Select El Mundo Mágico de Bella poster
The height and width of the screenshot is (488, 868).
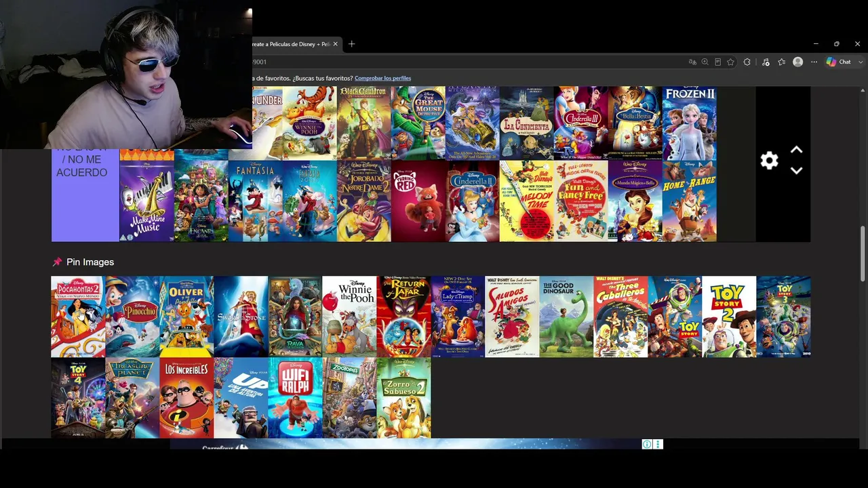click(635, 201)
